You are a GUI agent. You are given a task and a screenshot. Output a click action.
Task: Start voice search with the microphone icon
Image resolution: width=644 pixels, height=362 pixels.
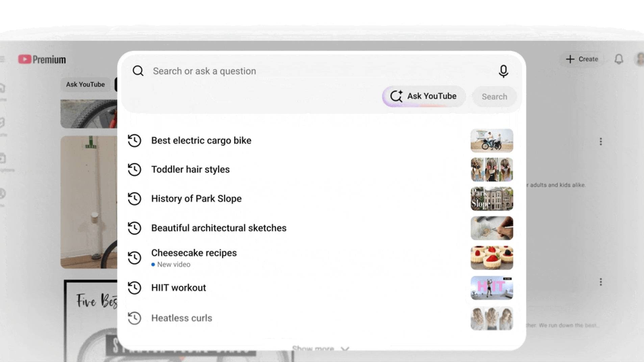coord(503,71)
